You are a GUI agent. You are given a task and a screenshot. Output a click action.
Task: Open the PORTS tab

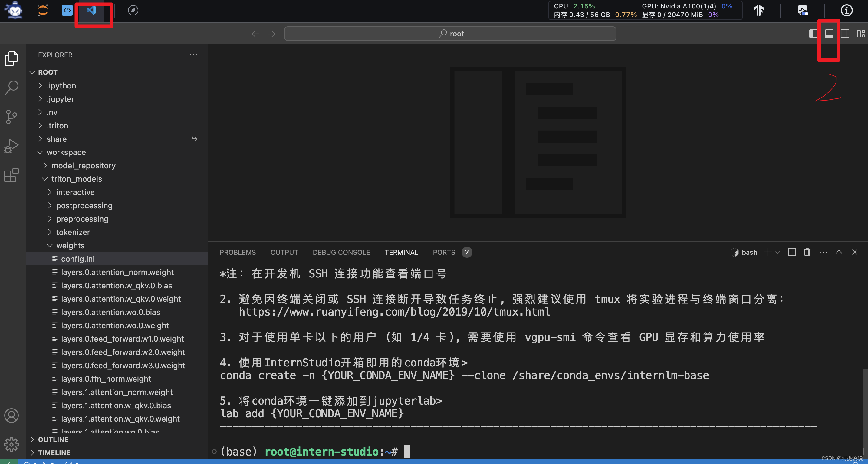pyautogui.click(x=443, y=252)
